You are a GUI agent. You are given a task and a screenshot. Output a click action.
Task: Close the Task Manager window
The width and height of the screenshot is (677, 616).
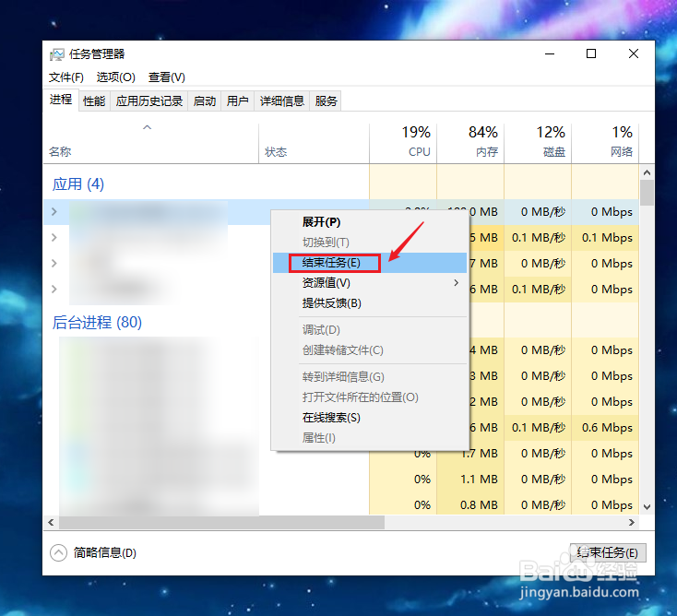634,54
